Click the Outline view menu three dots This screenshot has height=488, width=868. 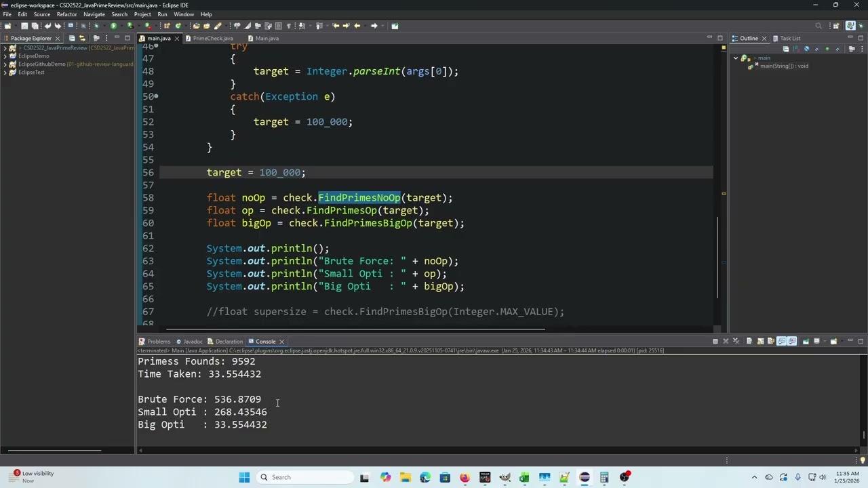click(861, 49)
